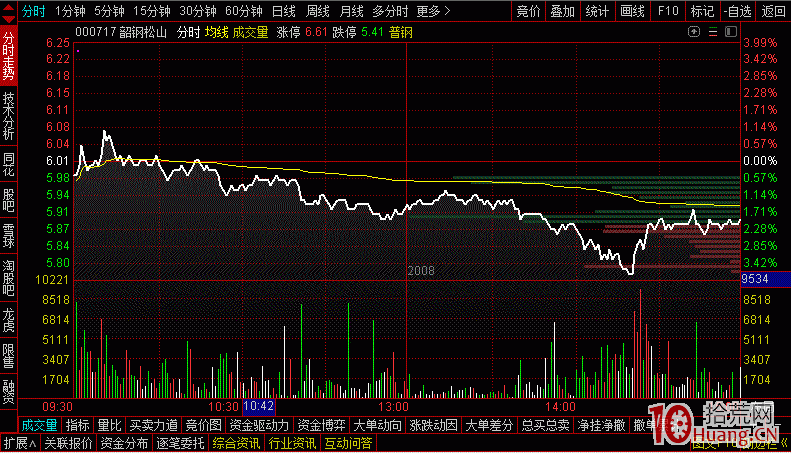Viewport: 791px width, 454px height.
Task: Select the 量比 indicator tab
Action: (x=109, y=425)
